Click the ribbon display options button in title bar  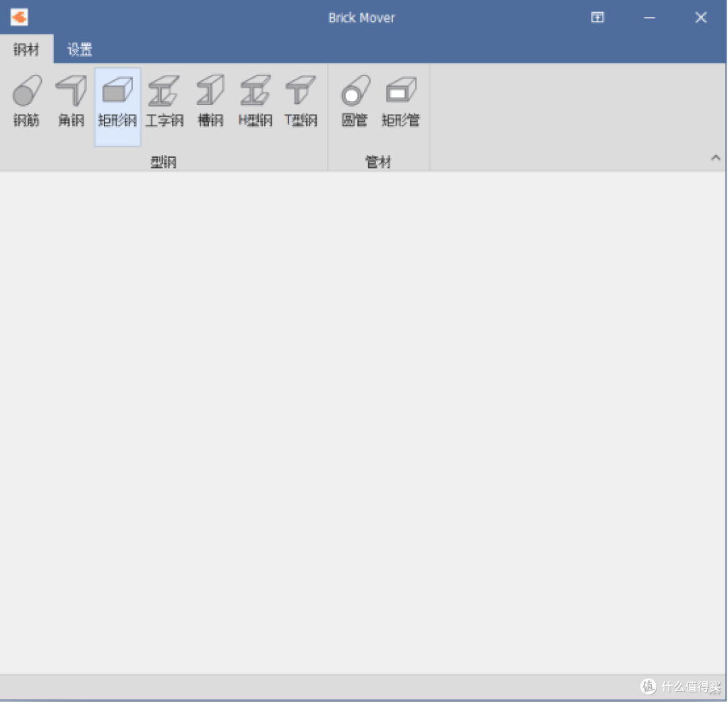pos(597,18)
